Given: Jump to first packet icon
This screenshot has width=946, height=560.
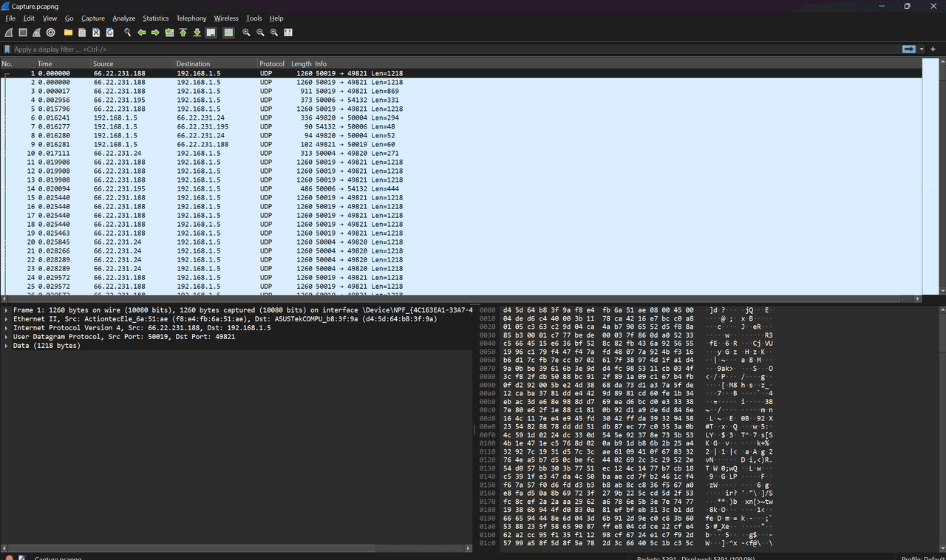Looking at the screenshot, I should pos(183,33).
